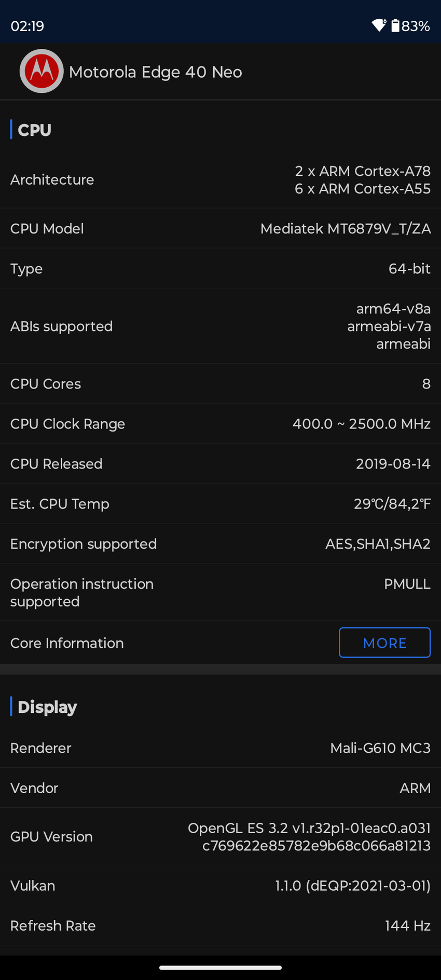Viewport: 441px width, 980px height.
Task: Tap the bottom navigation gesture bar
Action: coord(220,968)
